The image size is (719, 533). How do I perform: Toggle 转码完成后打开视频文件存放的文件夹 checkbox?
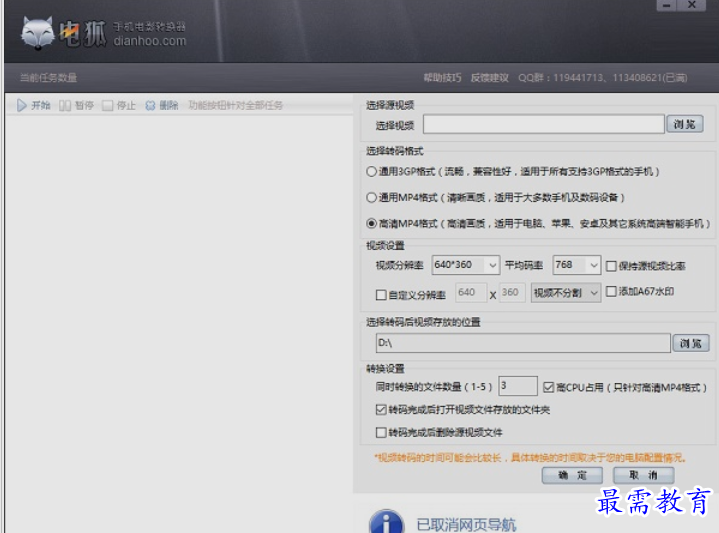(381, 410)
